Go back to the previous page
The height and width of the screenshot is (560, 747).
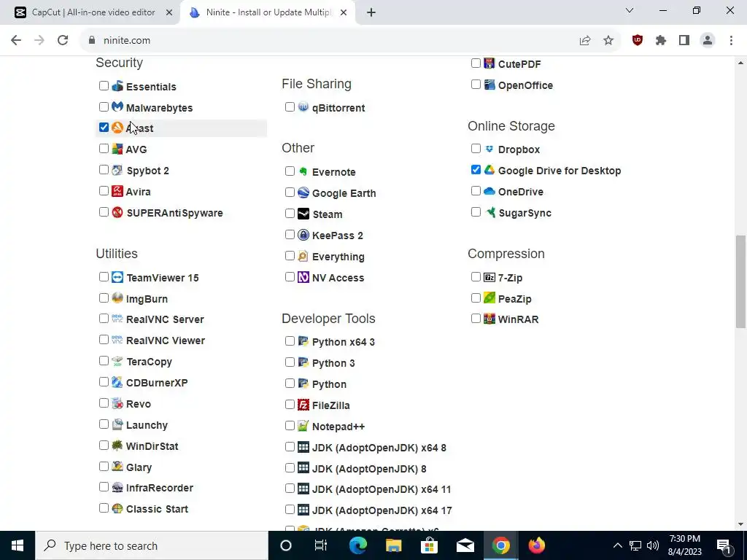16,41
